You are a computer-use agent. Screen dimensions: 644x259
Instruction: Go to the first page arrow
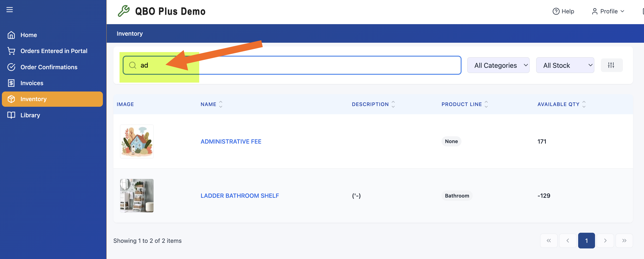pos(548,240)
